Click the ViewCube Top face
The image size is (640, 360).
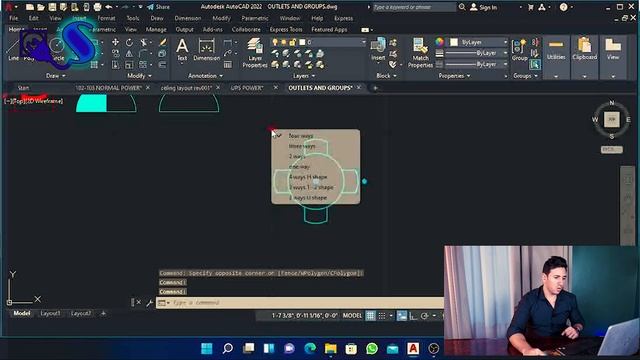611,119
